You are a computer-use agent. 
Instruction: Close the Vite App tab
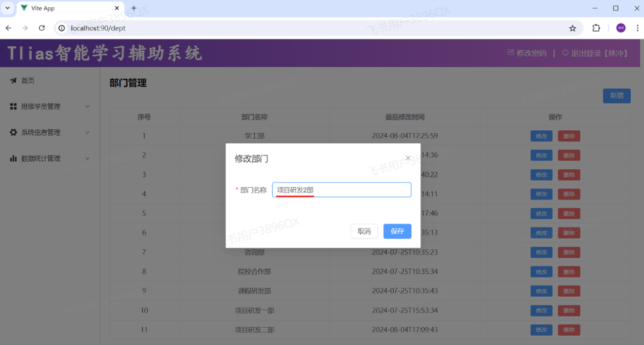point(116,8)
